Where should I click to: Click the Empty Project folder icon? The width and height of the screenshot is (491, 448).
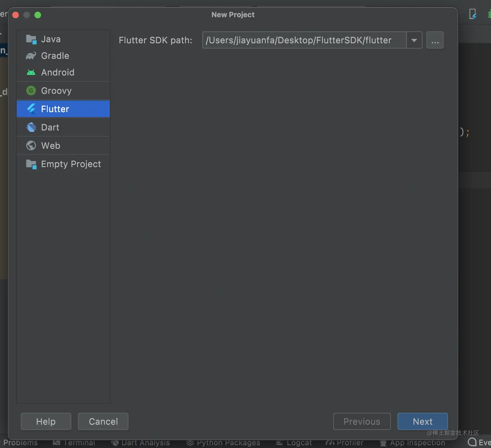[x=31, y=164]
